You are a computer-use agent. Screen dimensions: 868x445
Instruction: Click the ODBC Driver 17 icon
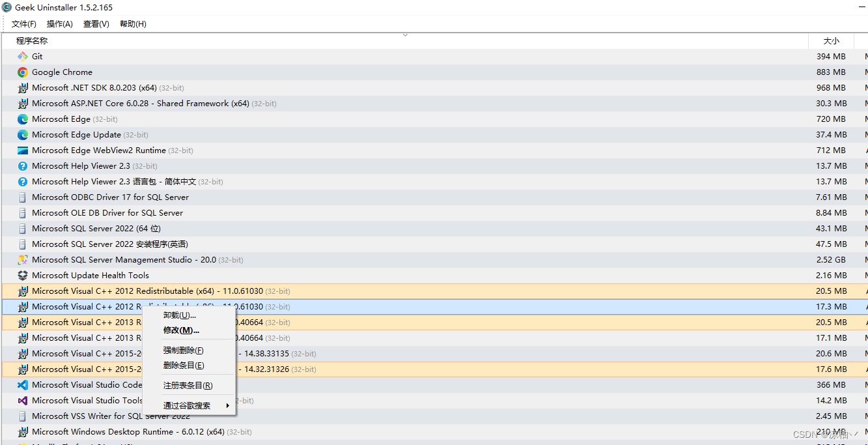[x=23, y=197]
